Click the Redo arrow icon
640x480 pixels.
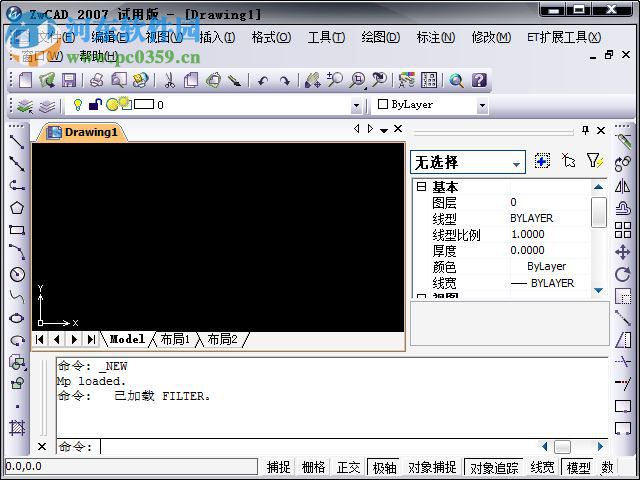point(284,81)
